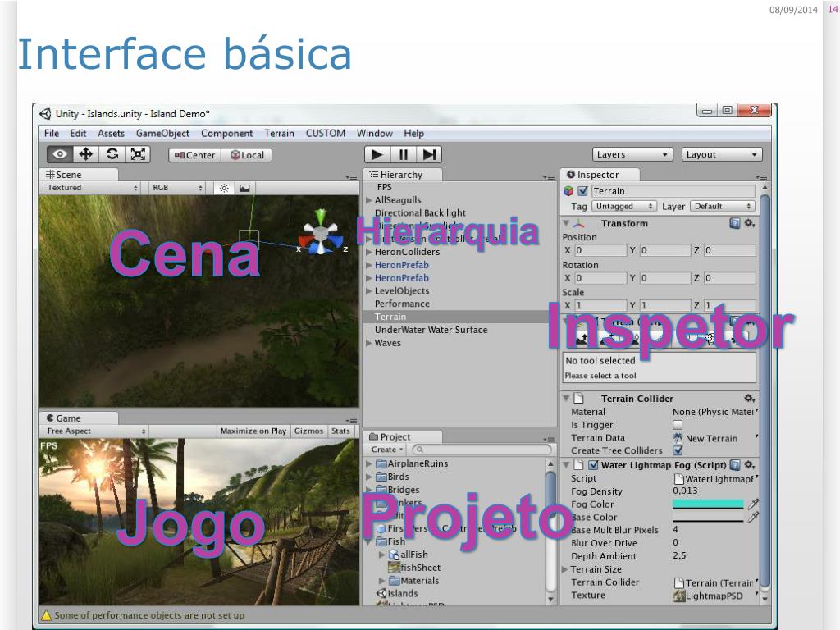Select the Inspector tab
This screenshot has height=630, width=840.
pyautogui.click(x=600, y=175)
